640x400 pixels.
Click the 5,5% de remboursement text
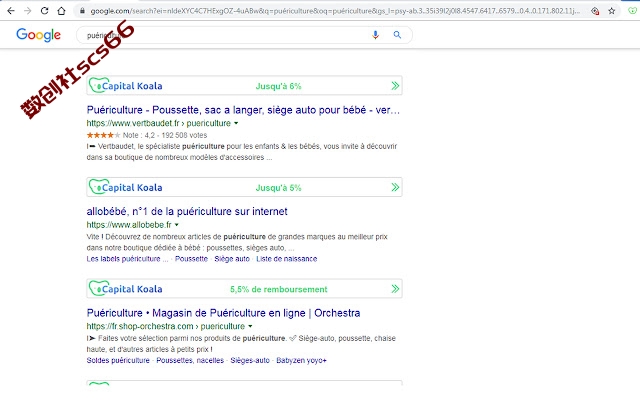(279, 289)
